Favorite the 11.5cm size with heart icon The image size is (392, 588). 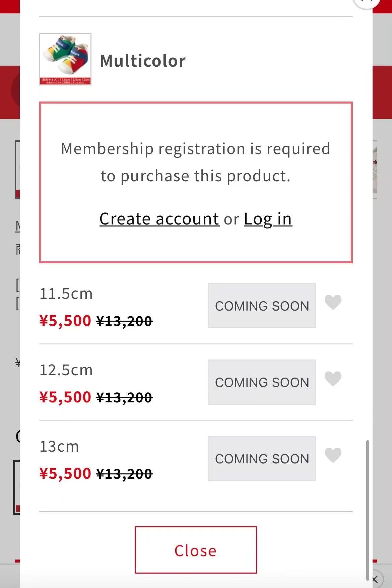tap(333, 302)
